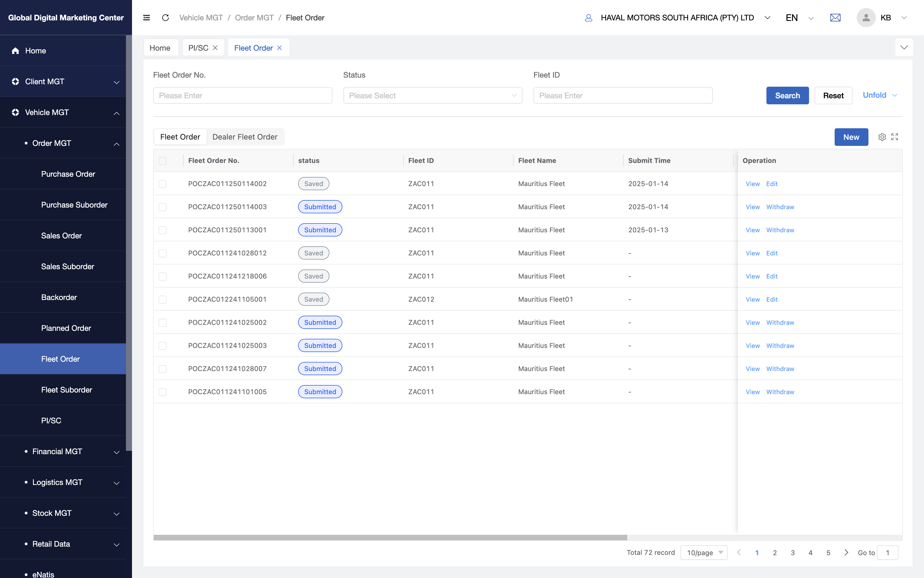The image size is (924, 578).
Task: Click dealer user icon beside company name
Action: (588, 18)
